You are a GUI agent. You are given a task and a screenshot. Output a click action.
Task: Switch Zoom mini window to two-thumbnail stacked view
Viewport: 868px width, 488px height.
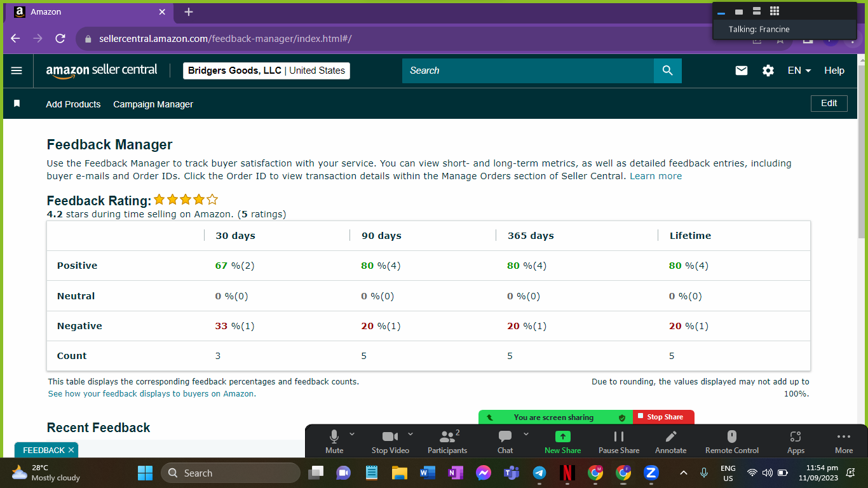pos(757,11)
